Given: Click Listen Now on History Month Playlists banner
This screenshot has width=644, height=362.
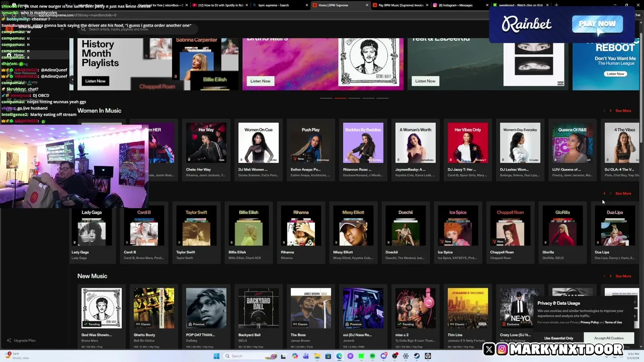Looking at the screenshot, I should click(95, 81).
